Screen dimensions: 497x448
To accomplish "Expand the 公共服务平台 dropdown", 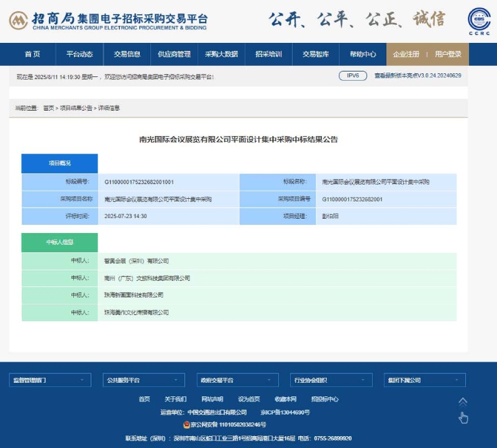I will (144, 380).
